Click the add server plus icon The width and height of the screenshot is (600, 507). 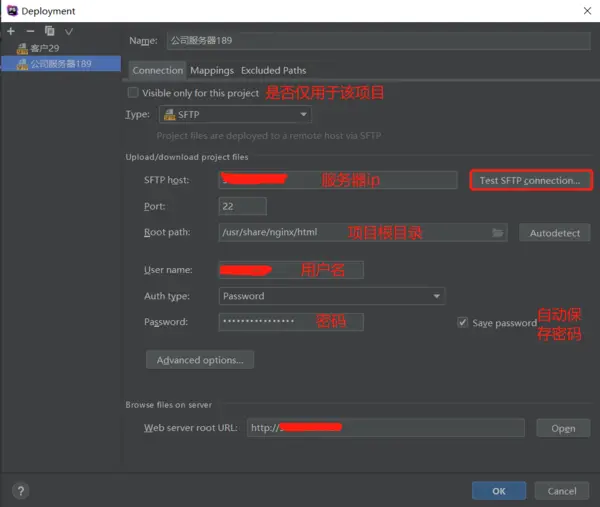(x=11, y=31)
